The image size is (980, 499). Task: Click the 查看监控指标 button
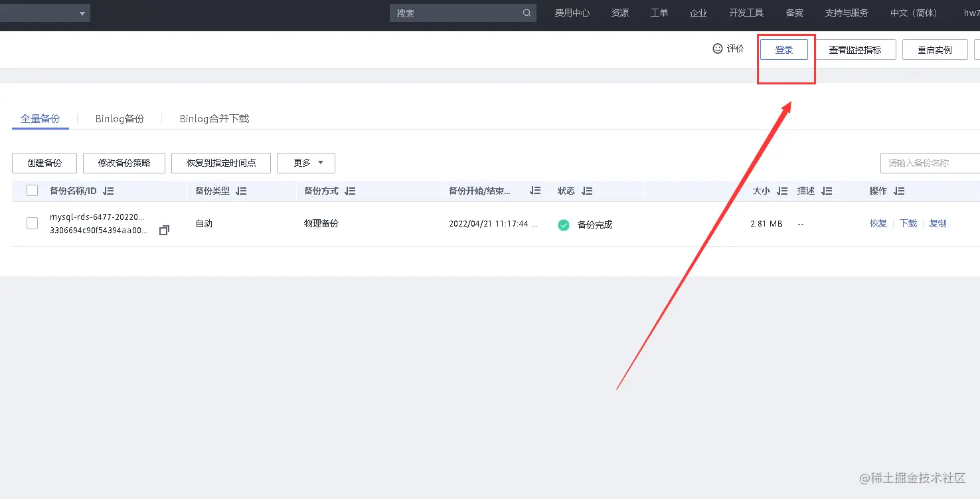(855, 49)
